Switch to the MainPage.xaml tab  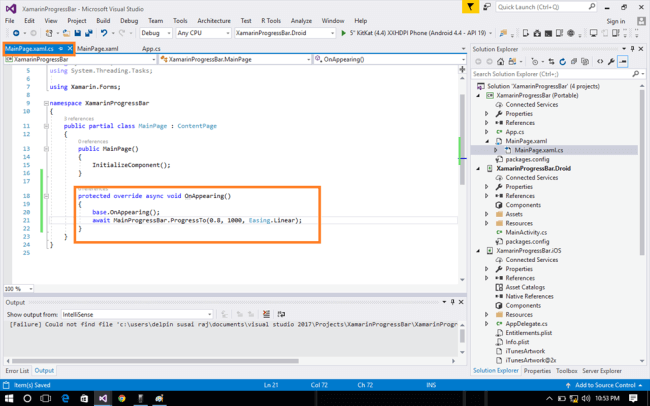click(x=98, y=48)
